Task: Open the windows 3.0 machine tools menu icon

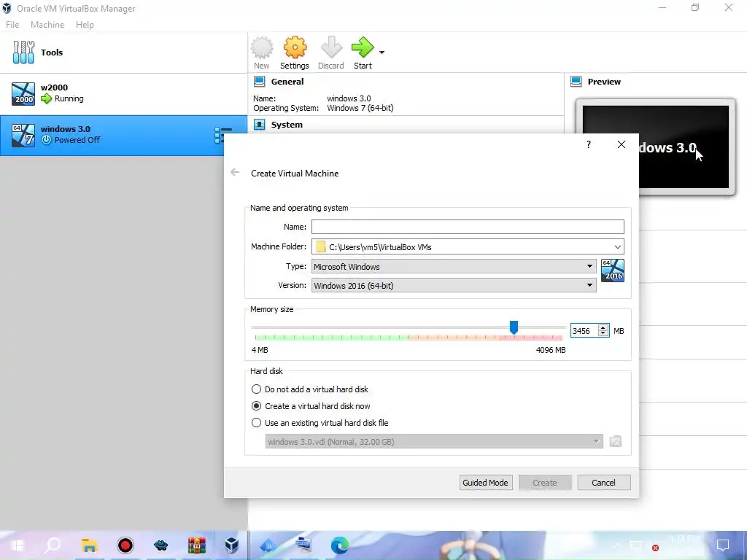Action: [x=222, y=135]
